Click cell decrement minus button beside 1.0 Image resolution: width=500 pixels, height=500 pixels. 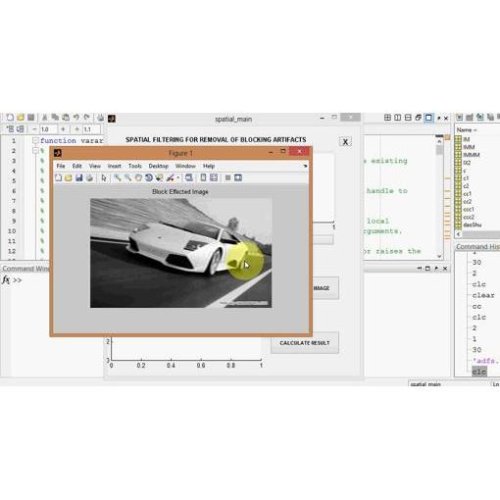point(34,129)
